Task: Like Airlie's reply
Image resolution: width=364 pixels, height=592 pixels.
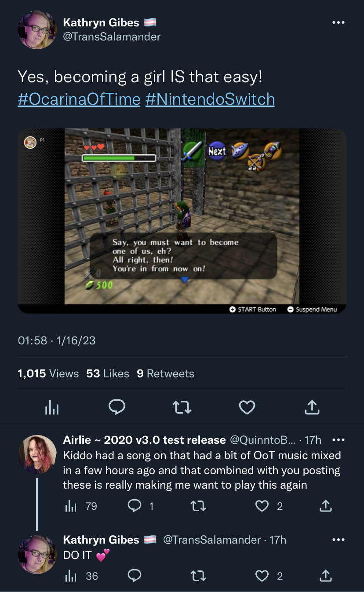Action: pos(262,506)
